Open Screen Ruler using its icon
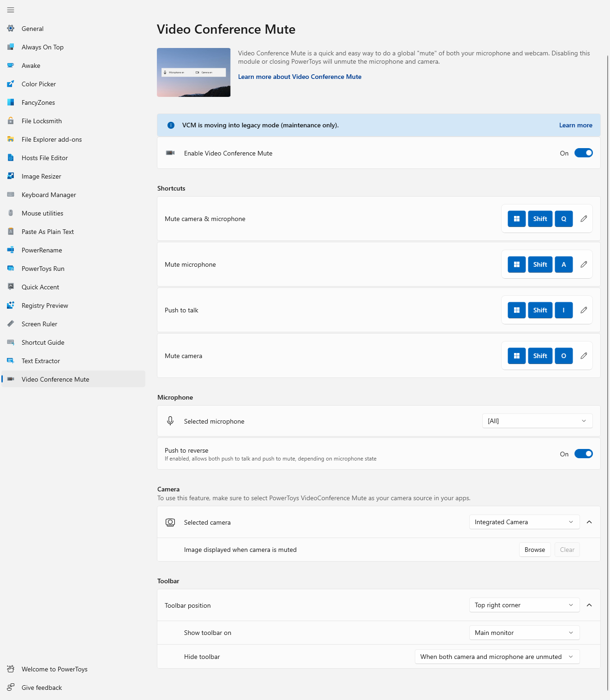Screen dimensions: 610x700 coord(10,323)
